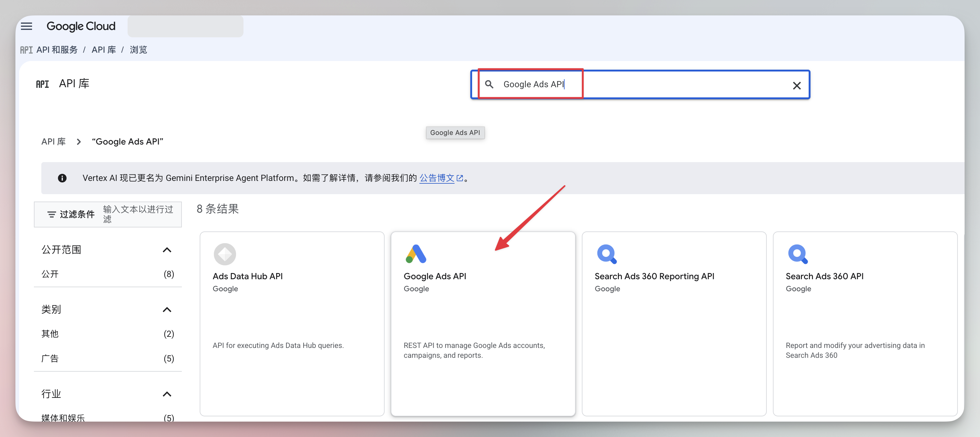Image resolution: width=980 pixels, height=437 pixels.
Task: Clear the search with the X icon
Action: point(797,86)
